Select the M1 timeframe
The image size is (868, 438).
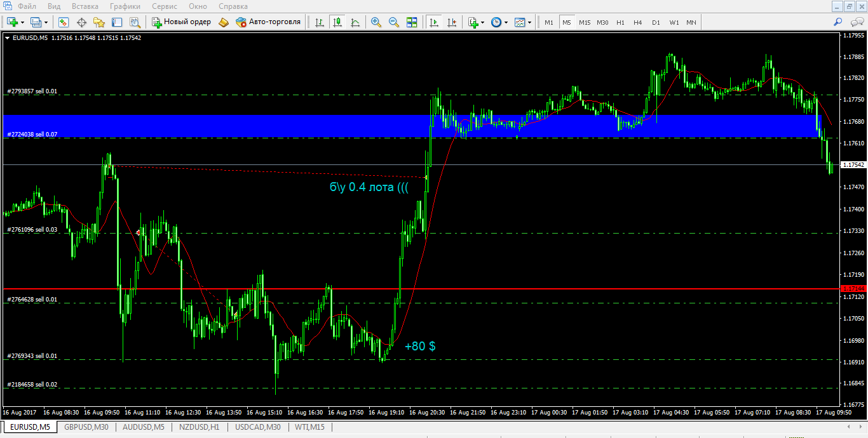coord(549,22)
